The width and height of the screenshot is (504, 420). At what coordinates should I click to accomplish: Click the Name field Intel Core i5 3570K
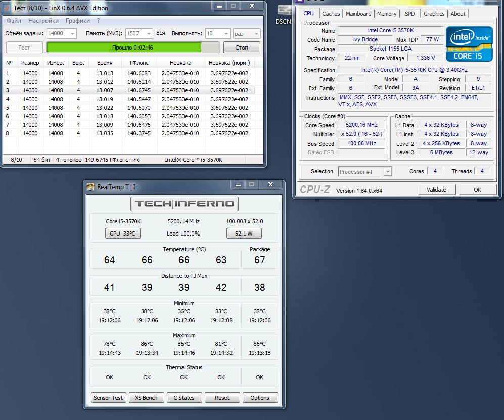[x=391, y=30]
